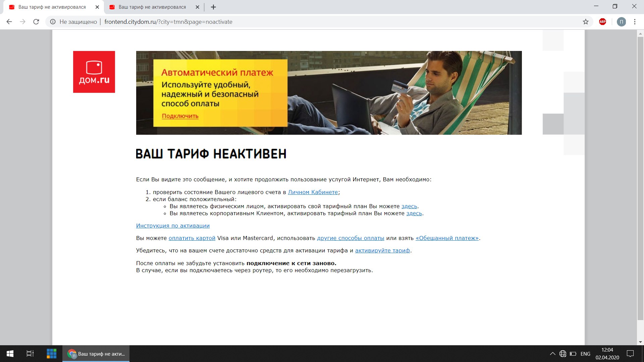Open 'Инструкция по активации' link
This screenshot has height=362, width=644.
click(173, 226)
